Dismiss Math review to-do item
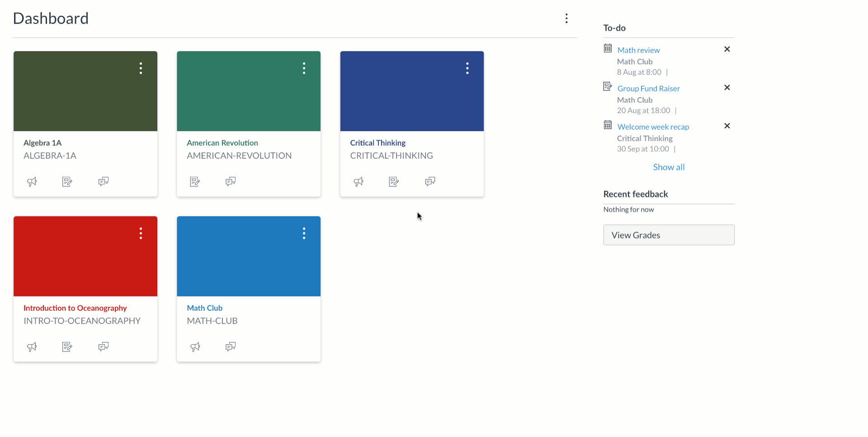The image size is (868, 437). [x=727, y=49]
